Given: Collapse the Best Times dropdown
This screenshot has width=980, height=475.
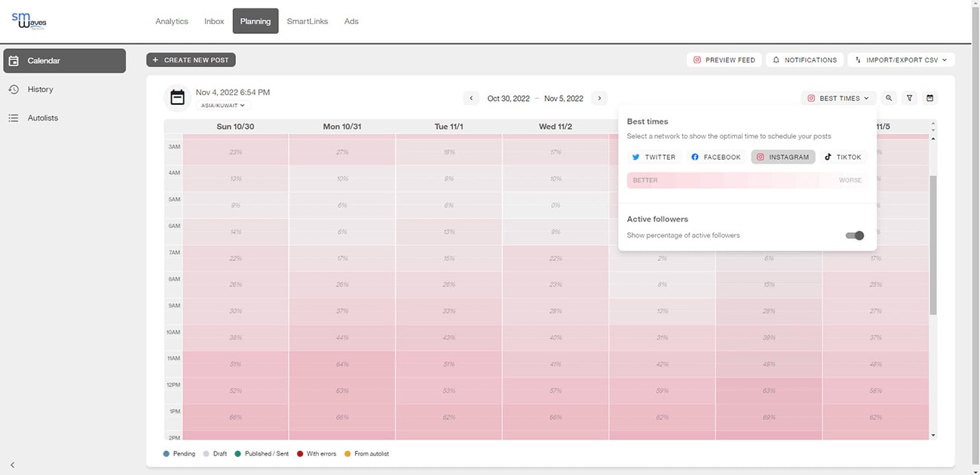Looking at the screenshot, I should pyautogui.click(x=838, y=98).
